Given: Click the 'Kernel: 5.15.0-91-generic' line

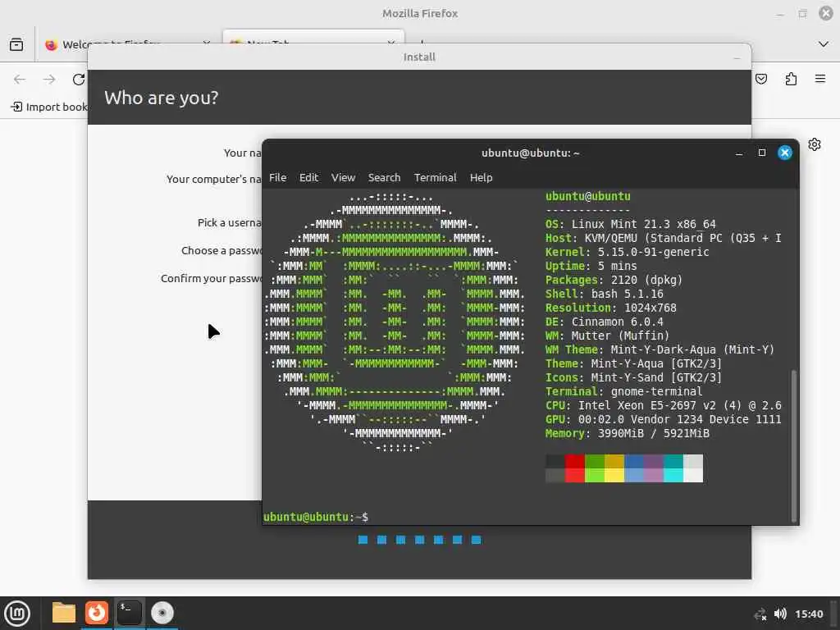Looking at the screenshot, I should coord(628,253).
